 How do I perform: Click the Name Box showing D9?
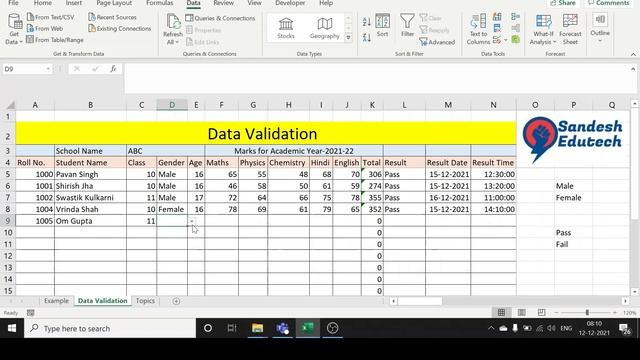point(24,69)
